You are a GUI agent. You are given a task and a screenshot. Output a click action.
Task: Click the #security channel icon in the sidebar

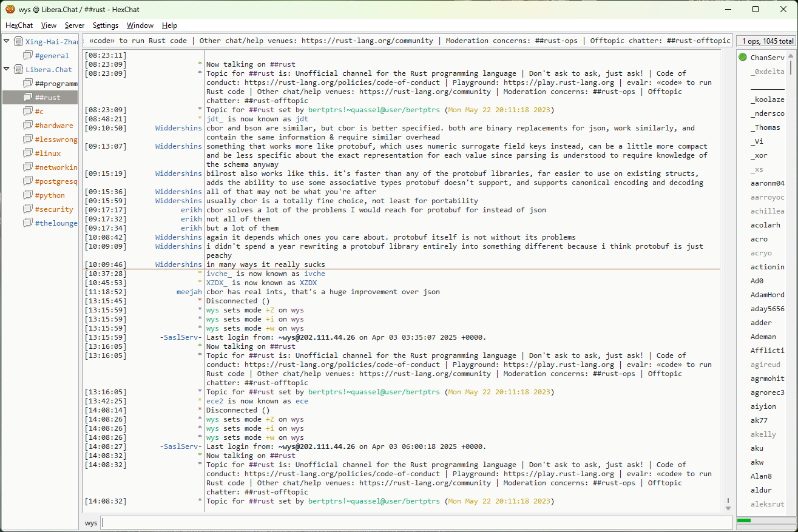coord(28,209)
